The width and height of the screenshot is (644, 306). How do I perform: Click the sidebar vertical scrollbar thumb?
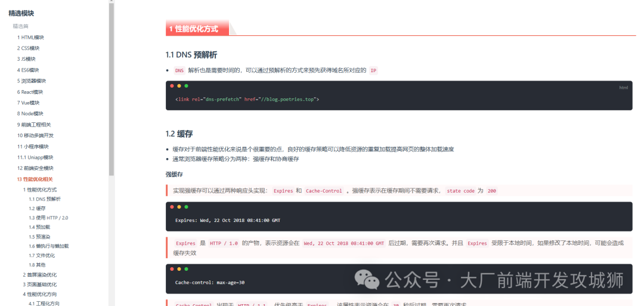(x=112, y=88)
